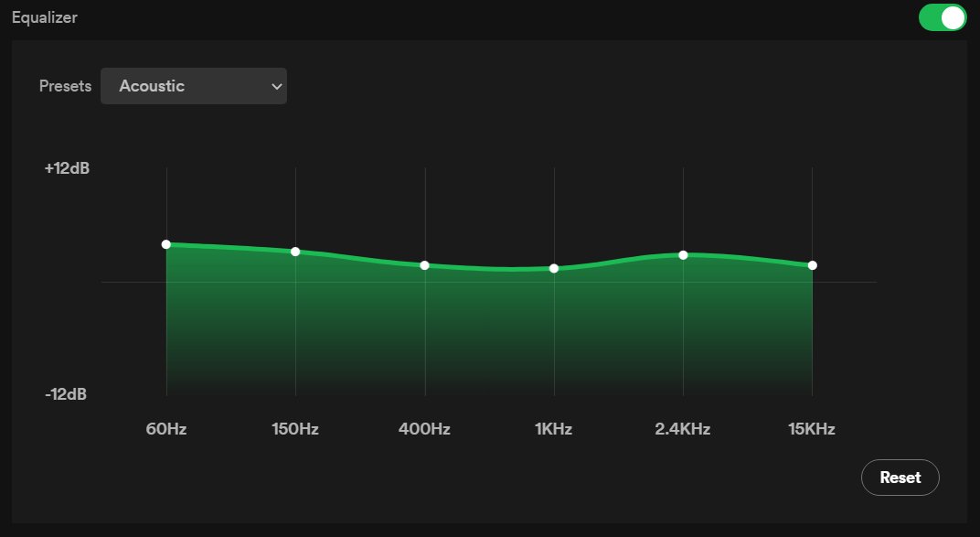This screenshot has width=980, height=537.
Task: Select the Acoustic preset box
Action: pos(193,86)
